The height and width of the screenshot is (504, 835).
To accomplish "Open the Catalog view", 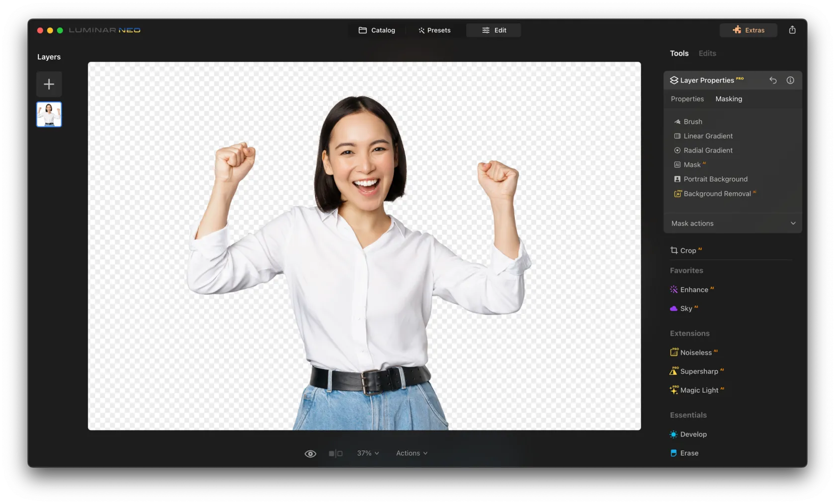I will (x=377, y=30).
